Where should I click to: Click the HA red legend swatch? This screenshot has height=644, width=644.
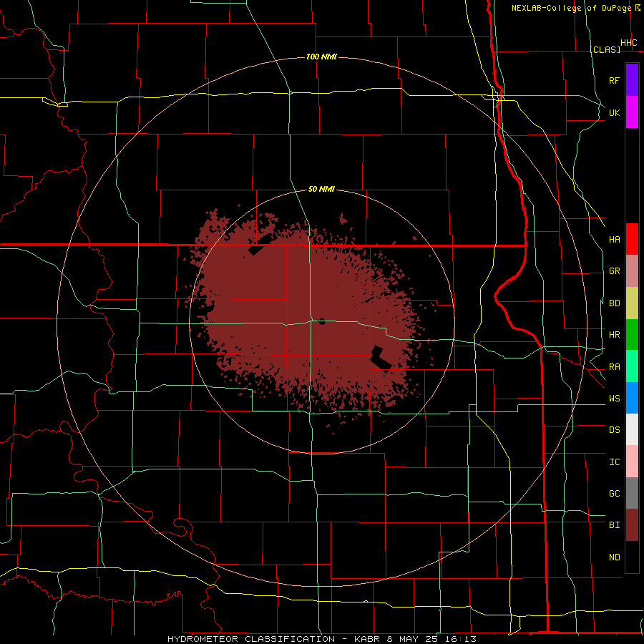point(632,239)
